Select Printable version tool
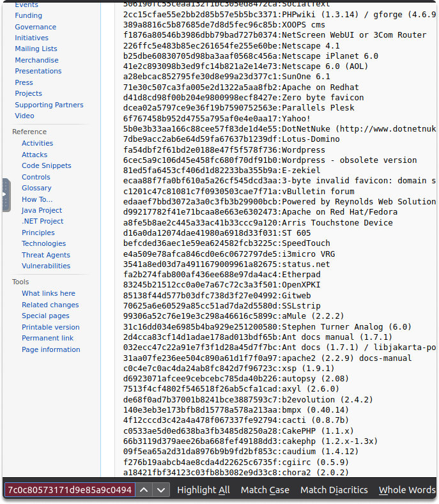 50,327
